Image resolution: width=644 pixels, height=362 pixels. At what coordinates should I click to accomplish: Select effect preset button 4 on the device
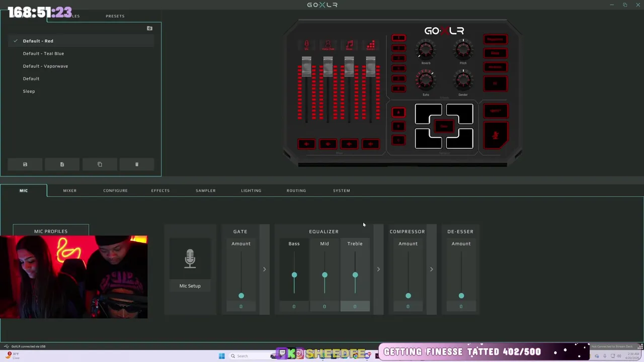pos(398,68)
